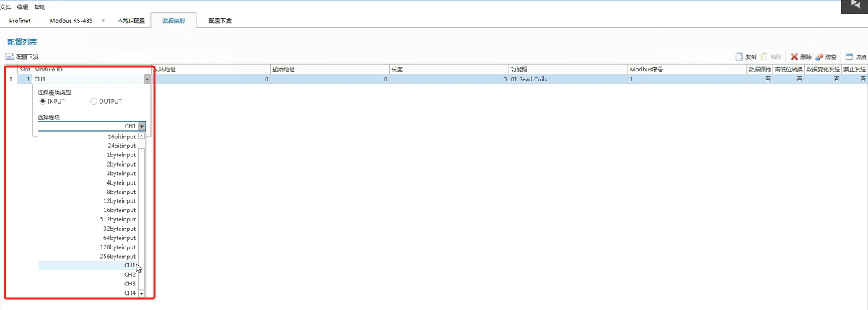Choose 1byteinput from the module list

click(88, 155)
